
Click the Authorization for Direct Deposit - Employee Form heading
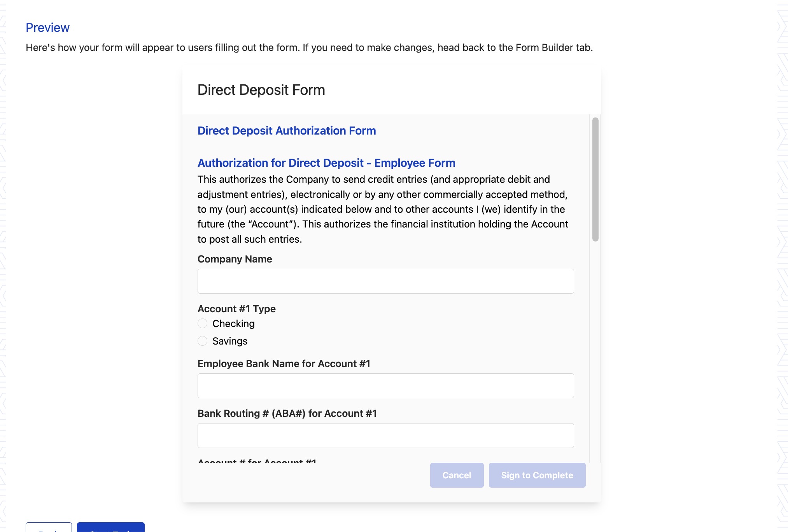[326, 163]
